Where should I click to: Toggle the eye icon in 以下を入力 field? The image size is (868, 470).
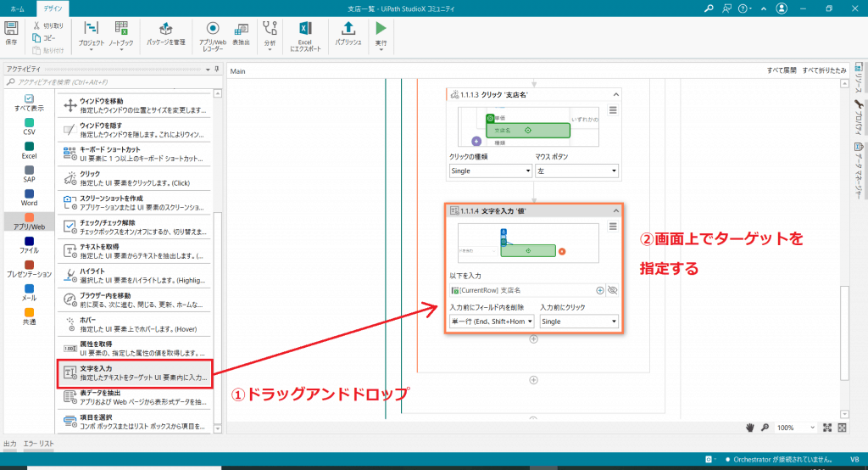(x=613, y=290)
